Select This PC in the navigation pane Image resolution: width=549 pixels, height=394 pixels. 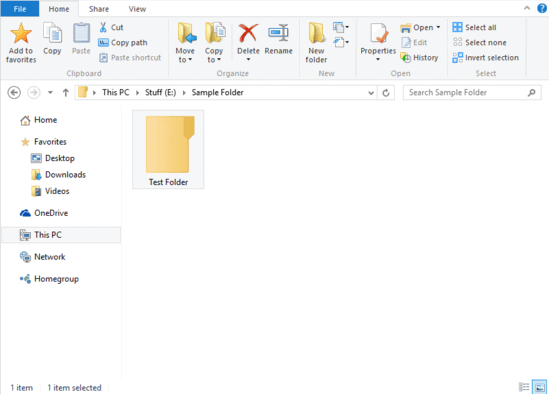click(x=61, y=235)
